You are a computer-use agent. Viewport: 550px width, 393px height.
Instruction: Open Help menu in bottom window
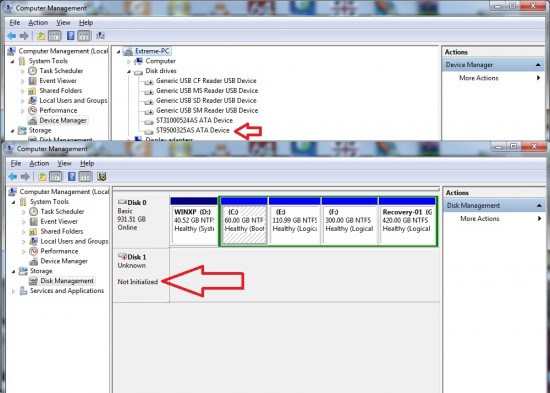tap(87, 164)
